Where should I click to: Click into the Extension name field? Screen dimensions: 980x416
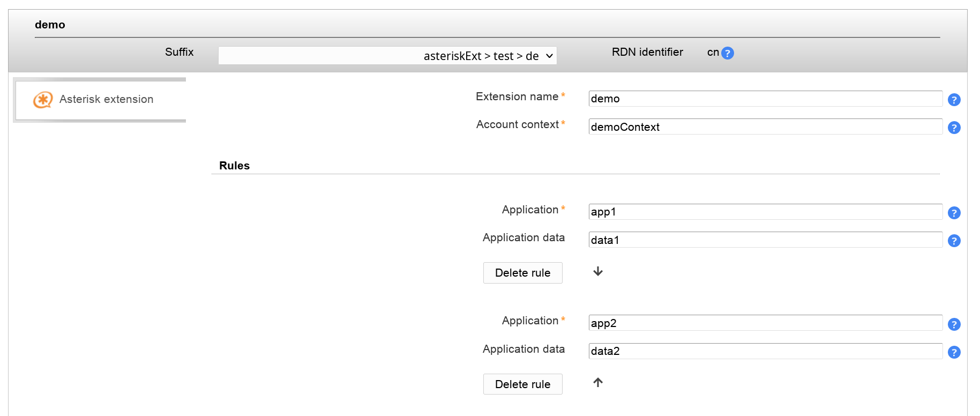point(765,99)
